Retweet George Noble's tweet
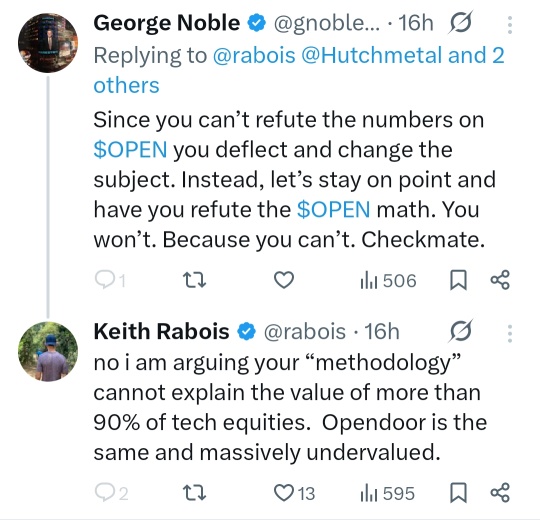The width and height of the screenshot is (540, 520). [x=194, y=280]
